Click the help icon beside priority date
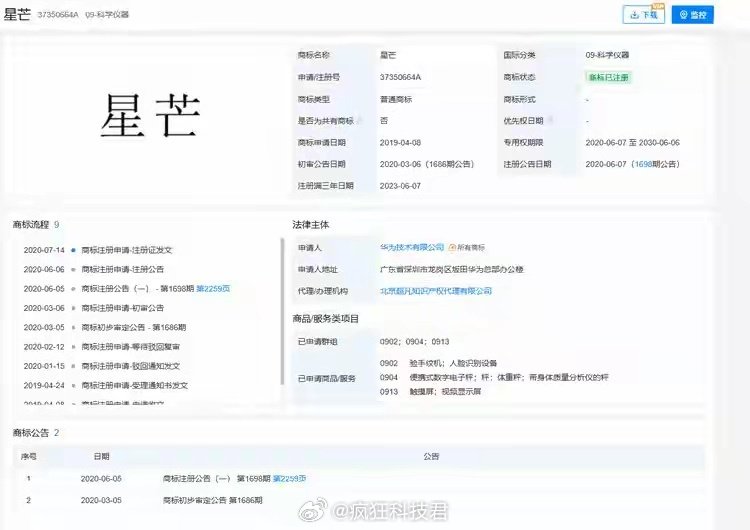 pyautogui.click(x=550, y=120)
